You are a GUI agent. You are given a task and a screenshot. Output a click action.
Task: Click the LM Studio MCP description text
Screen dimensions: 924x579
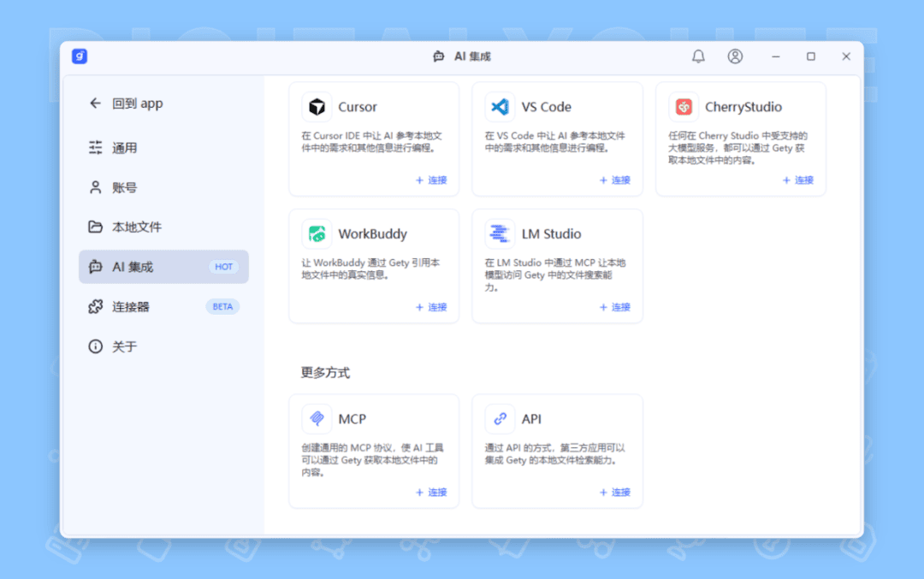pyautogui.click(x=555, y=275)
